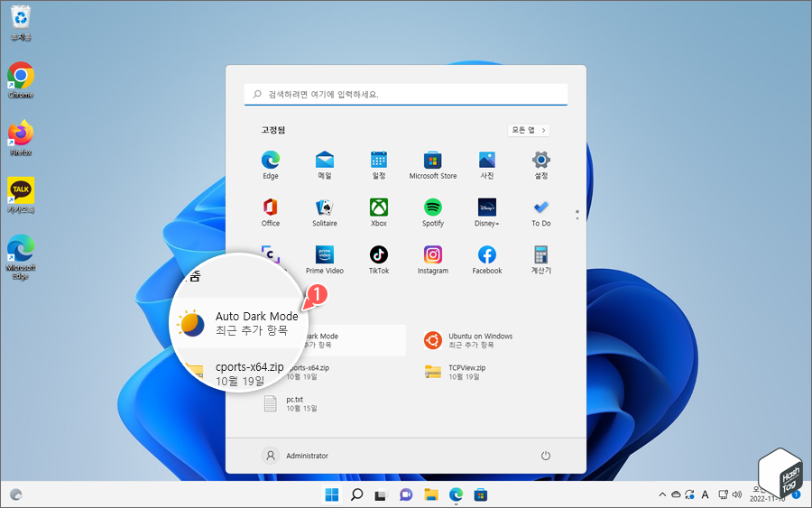This screenshot has height=508, width=812.
Task: Open Microsoft Store from taskbar
Action: point(481,495)
